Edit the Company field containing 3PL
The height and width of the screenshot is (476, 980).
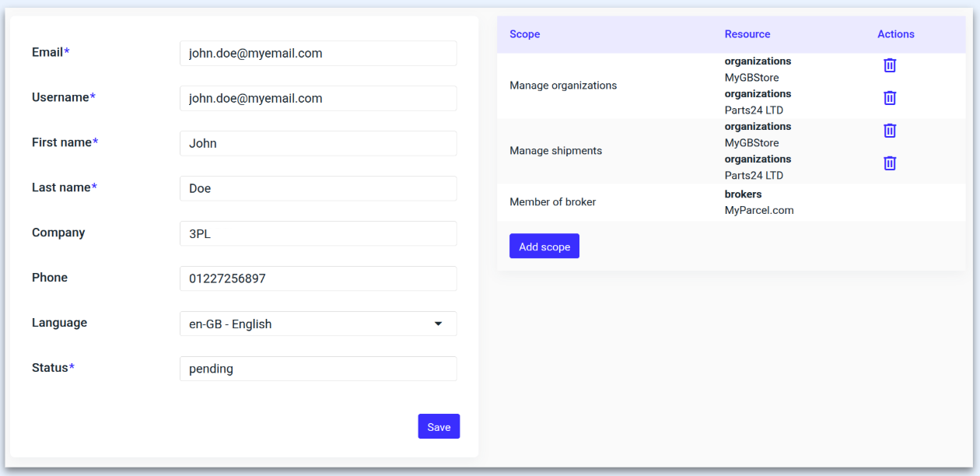[x=318, y=233]
